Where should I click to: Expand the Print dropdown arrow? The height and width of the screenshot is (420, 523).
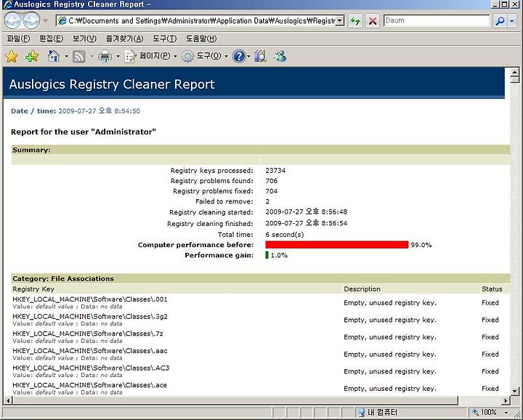coord(118,57)
